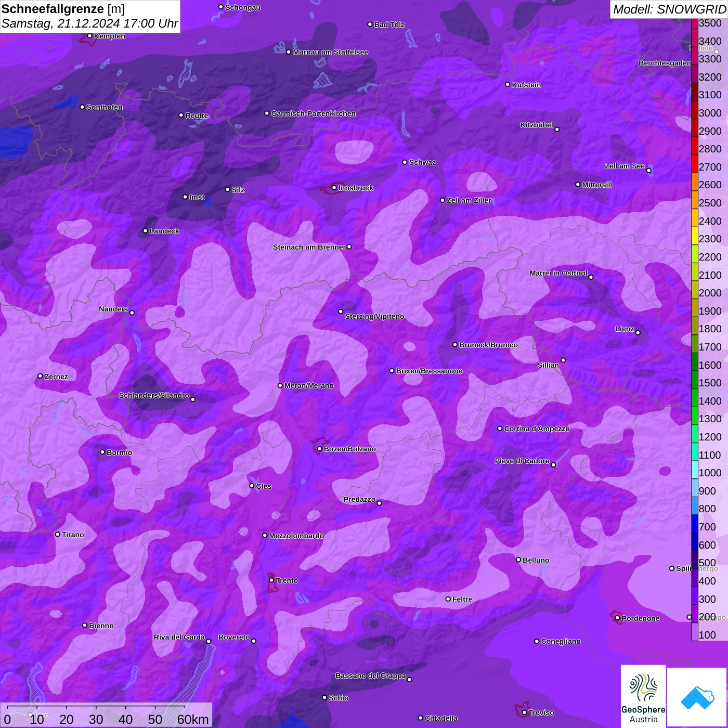The image size is (728, 728).
Task: Click the Bruneck/Brunico label
Action: [488, 345]
